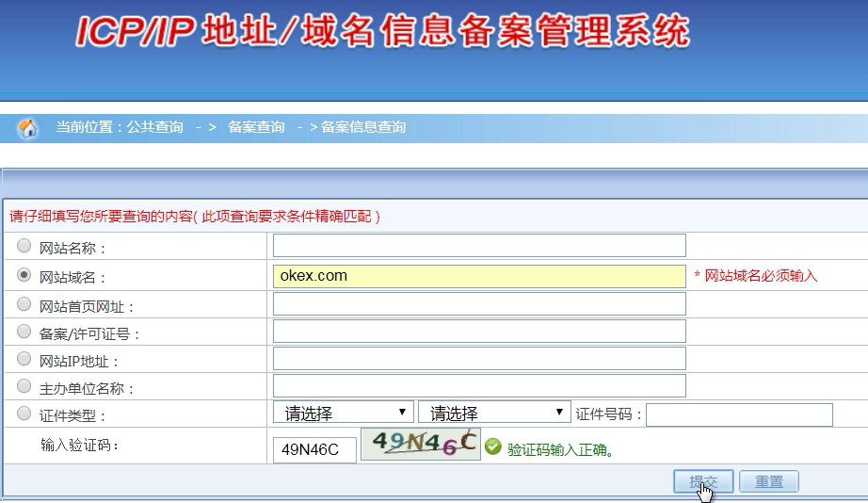Click the home icon in breadcrumb bar
This screenshot has width=868, height=503.
[x=28, y=128]
